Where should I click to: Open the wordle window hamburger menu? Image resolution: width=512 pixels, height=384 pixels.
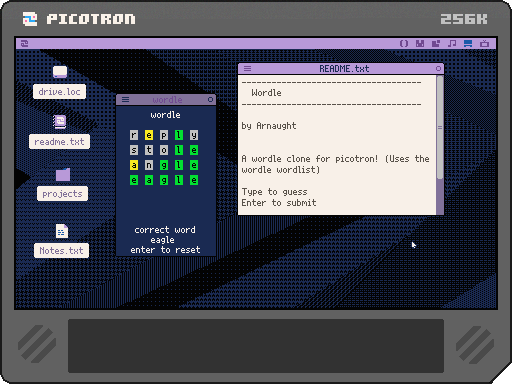[x=125, y=100]
